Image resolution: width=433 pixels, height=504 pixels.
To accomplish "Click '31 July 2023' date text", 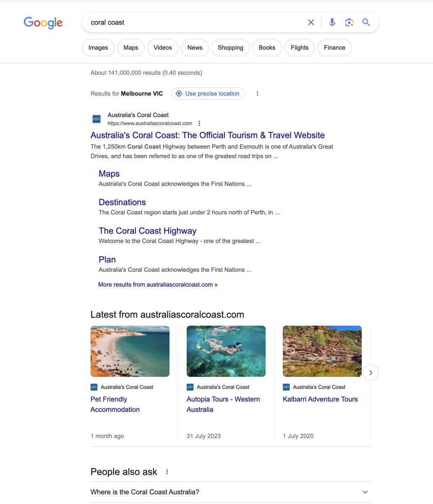I will 203,436.
